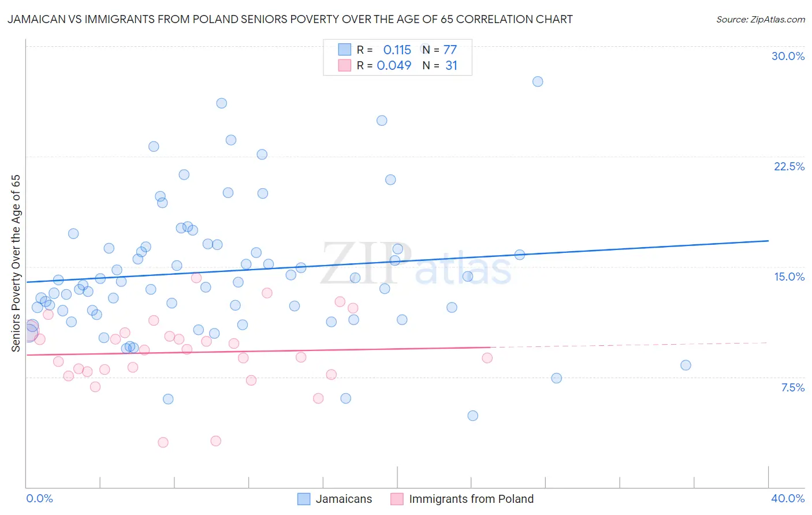Click the blue Jamaicans legend swatch at bottom
Image resolution: width=812 pixels, height=515 pixels.
[x=304, y=499]
